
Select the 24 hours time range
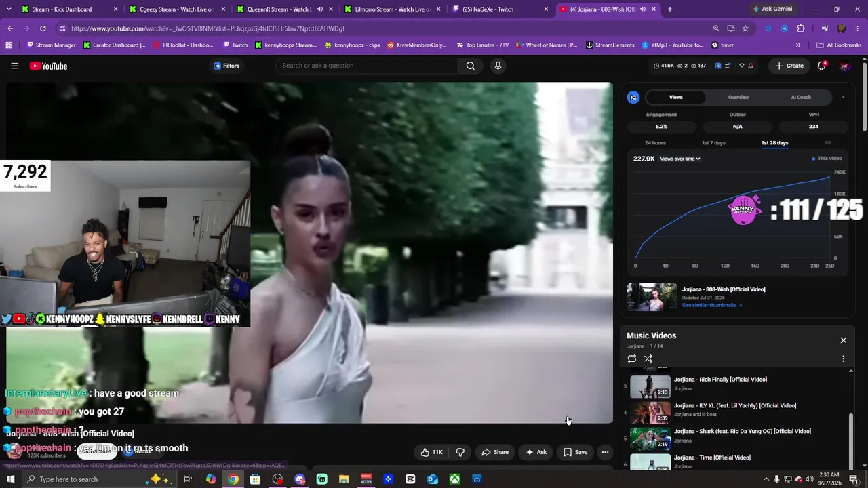655,143
